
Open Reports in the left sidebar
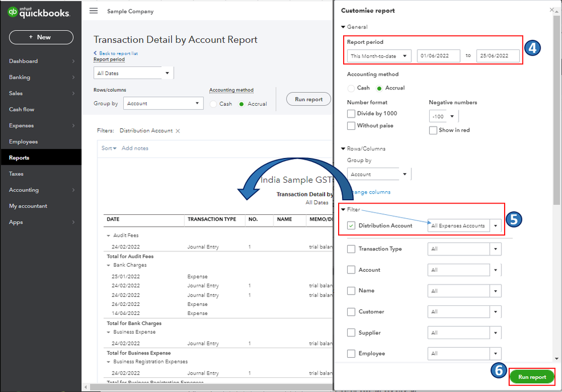pyautogui.click(x=19, y=158)
